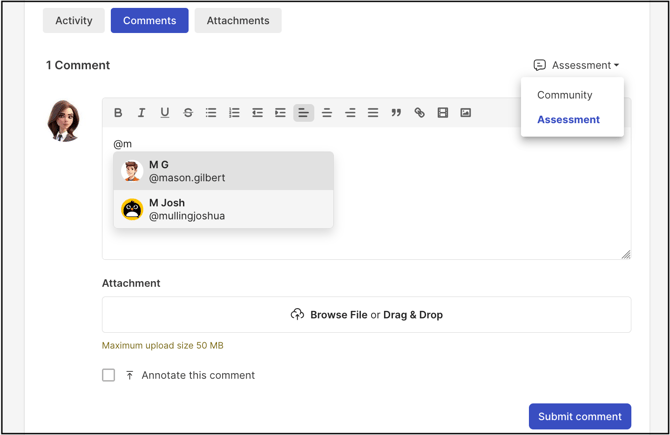This screenshot has height=435, width=670.
Task: Switch to the Activity tab
Action: click(73, 21)
